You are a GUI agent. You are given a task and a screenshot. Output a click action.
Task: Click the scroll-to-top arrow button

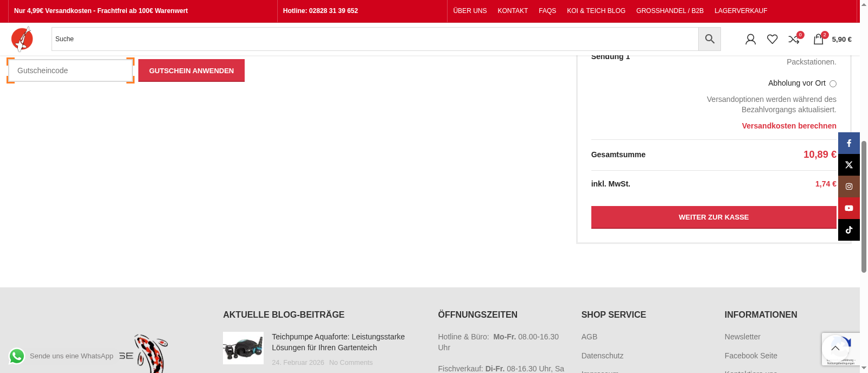(835, 349)
